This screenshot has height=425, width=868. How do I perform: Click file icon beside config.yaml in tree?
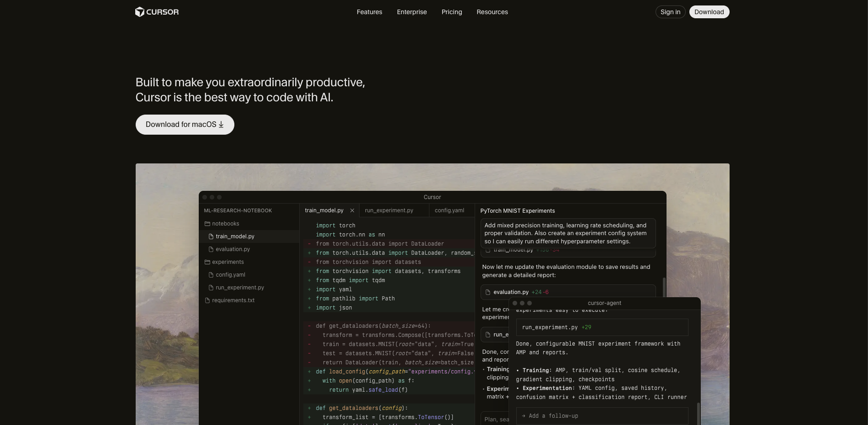pyautogui.click(x=211, y=275)
